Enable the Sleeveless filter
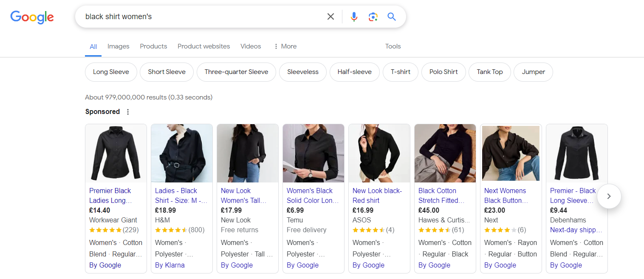Viewport: 644px width, 279px height. pos(302,72)
